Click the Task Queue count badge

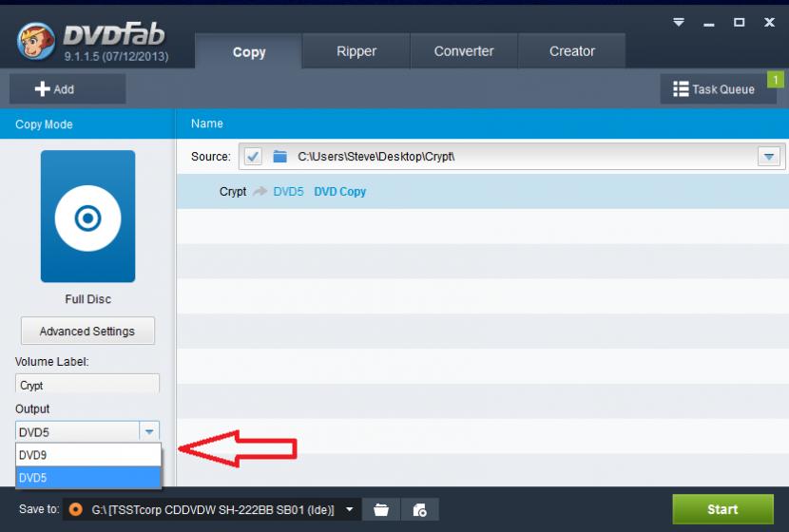coord(775,80)
